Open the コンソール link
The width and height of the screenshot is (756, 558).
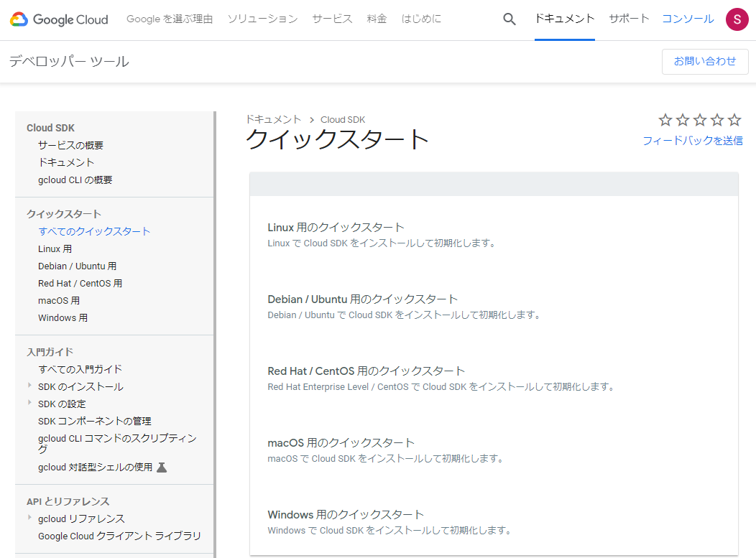tap(688, 19)
